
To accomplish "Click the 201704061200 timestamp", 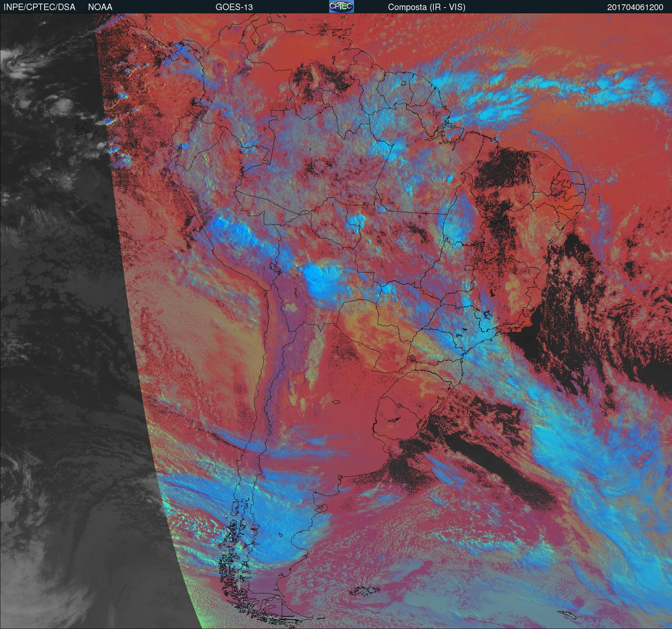I will (635, 7).
